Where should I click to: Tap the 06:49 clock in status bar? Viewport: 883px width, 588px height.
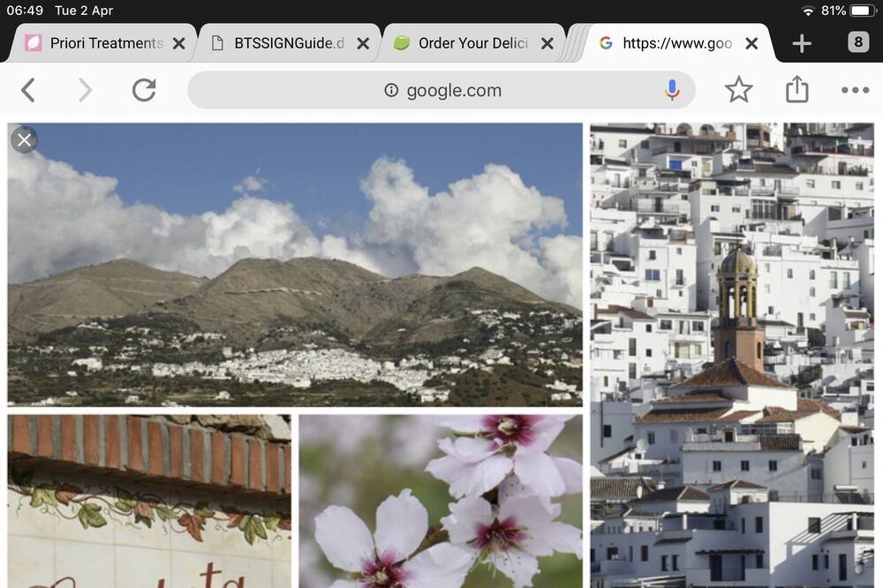(25, 10)
